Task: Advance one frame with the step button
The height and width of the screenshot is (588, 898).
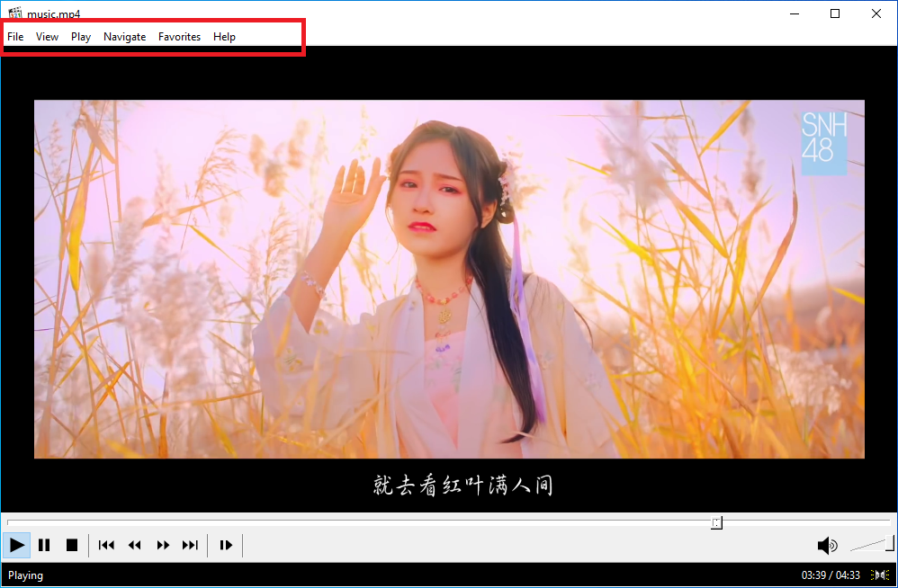Action: [226, 545]
